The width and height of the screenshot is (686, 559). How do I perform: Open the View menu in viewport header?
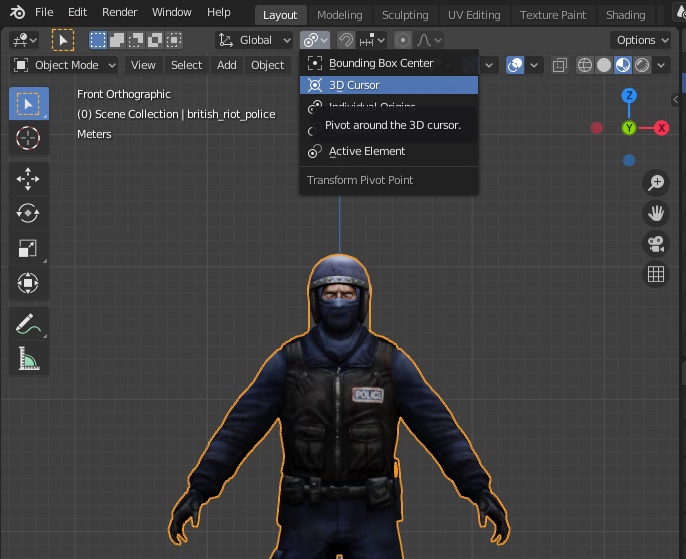tap(143, 65)
